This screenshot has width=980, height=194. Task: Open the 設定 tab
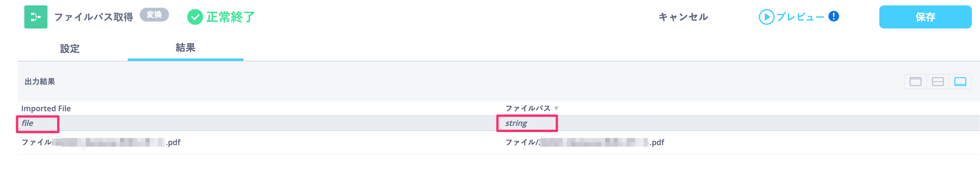point(70,49)
